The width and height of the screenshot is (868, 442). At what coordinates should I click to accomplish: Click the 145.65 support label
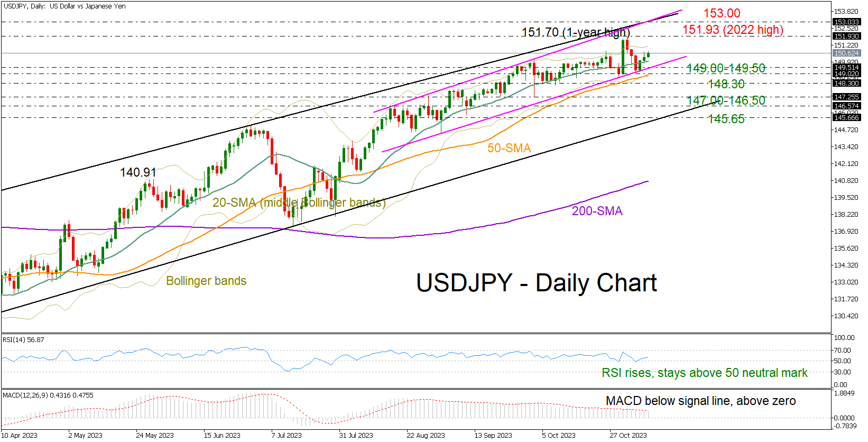point(726,119)
